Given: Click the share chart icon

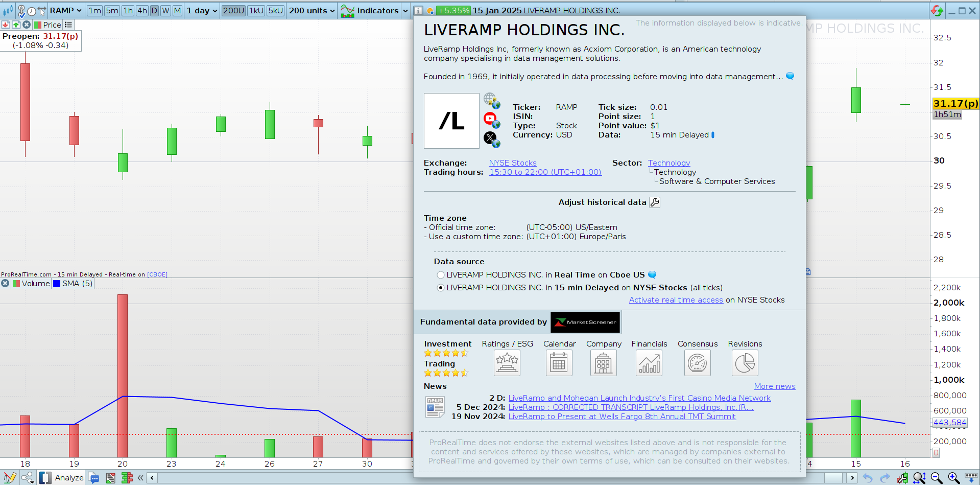Looking at the screenshot, I should [x=28, y=478].
